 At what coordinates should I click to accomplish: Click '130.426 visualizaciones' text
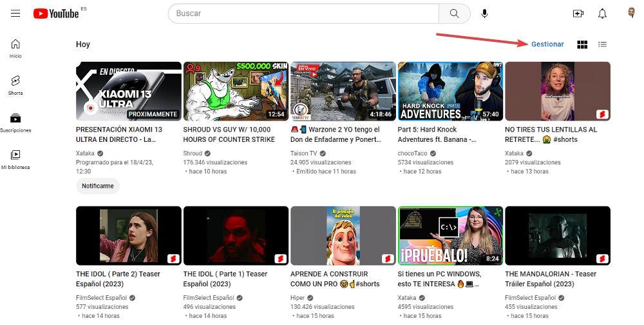[323, 306]
